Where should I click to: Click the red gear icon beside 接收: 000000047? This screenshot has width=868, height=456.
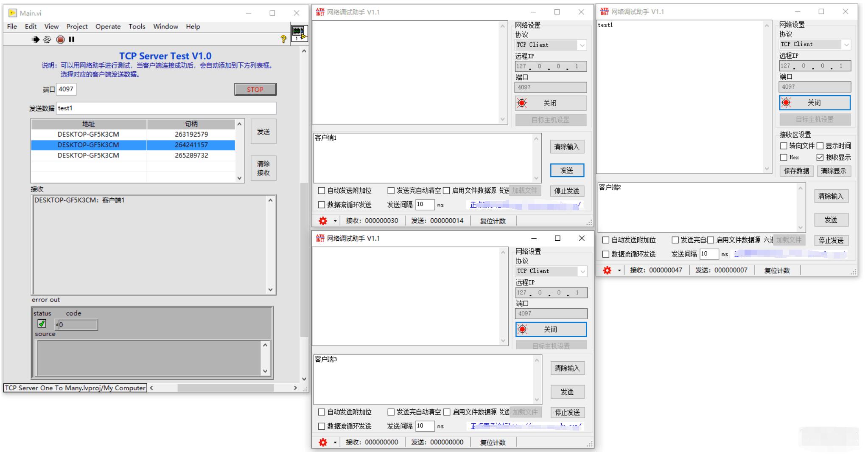tap(607, 270)
